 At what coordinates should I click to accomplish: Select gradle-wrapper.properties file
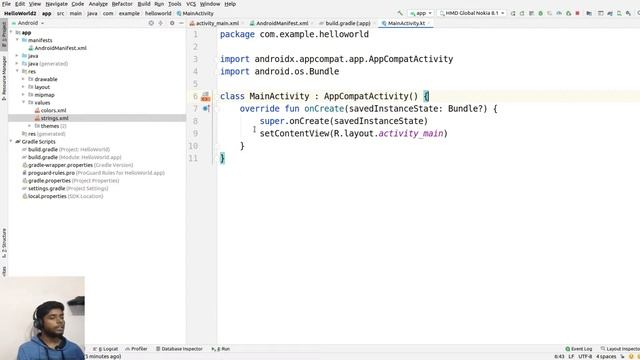pos(78,165)
